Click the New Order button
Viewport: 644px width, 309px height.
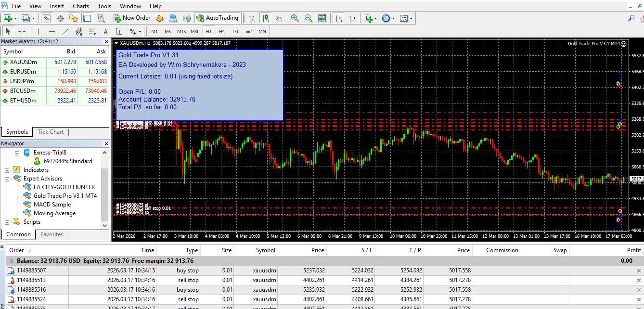pos(132,18)
